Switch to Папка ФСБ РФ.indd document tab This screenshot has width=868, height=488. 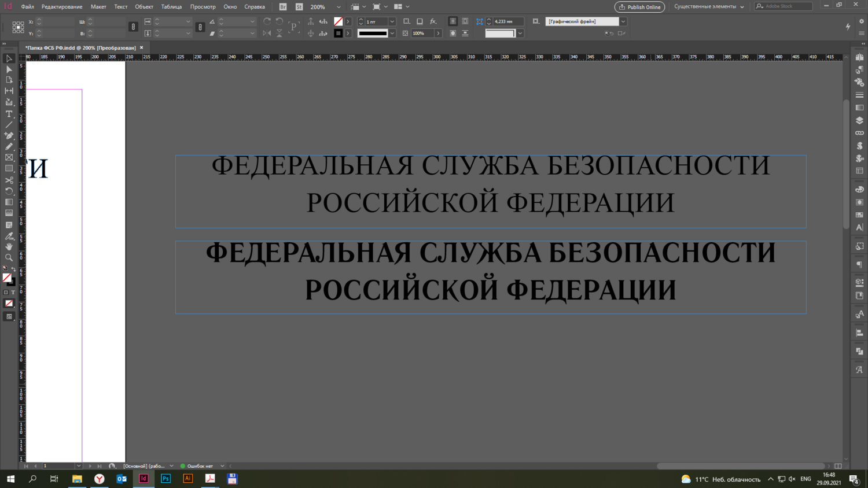(x=80, y=48)
